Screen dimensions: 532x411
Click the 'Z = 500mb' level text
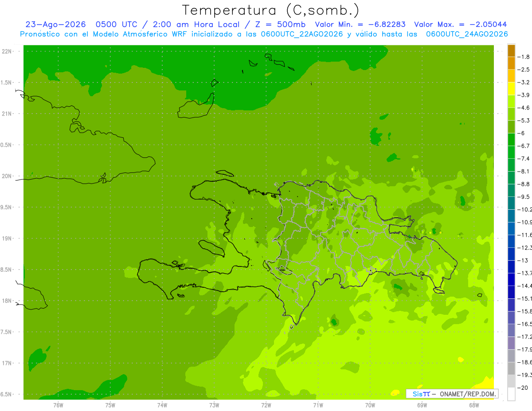click(x=279, y=24)
